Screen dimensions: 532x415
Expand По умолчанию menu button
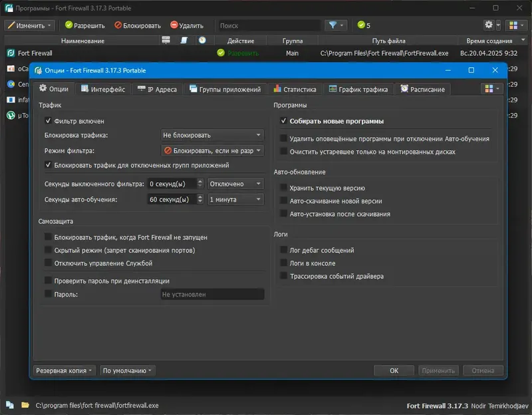coord(128,370)
